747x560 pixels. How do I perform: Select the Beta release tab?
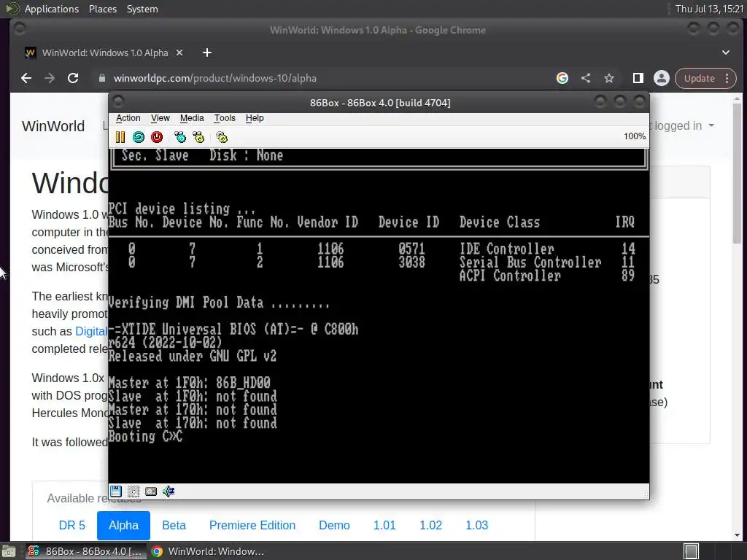174,525
